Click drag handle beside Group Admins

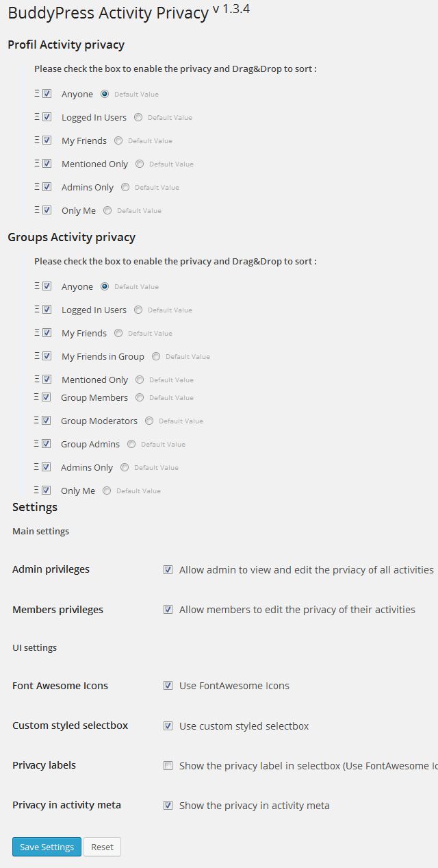tap(37, 444)
